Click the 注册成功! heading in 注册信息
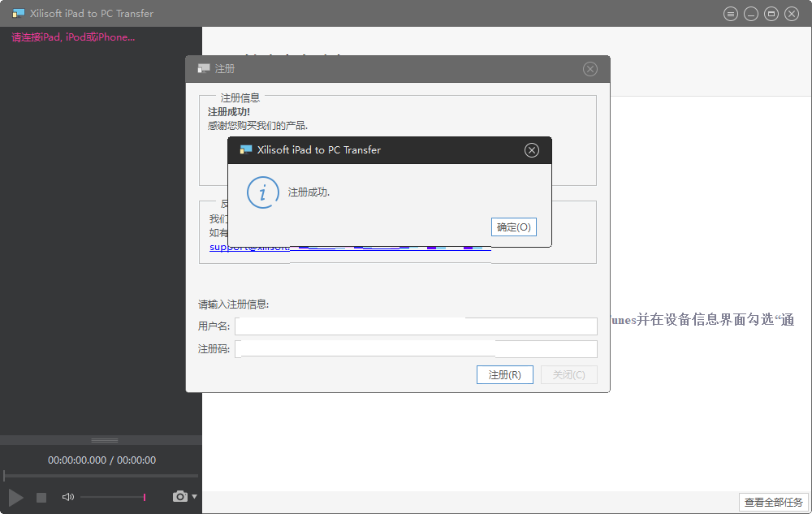812x514 pixels. tap(229, 112)
